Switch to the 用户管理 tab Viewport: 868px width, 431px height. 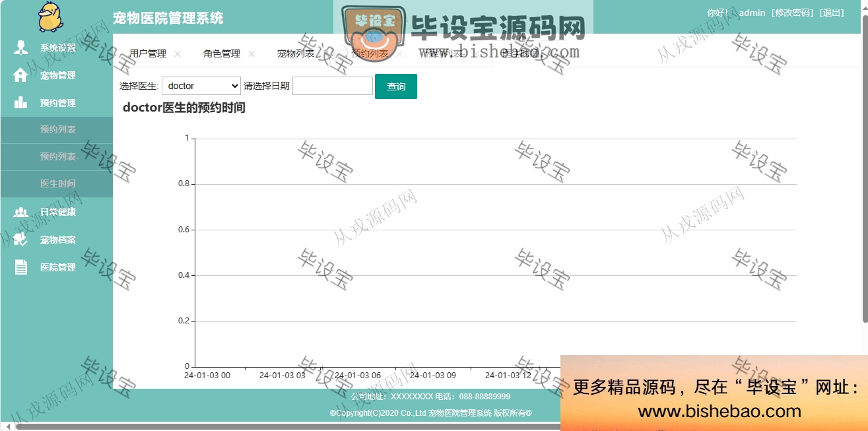tap(148, 54)
